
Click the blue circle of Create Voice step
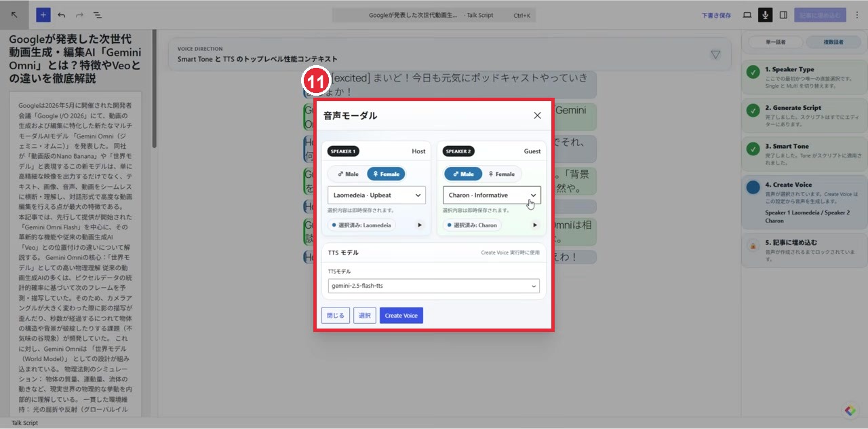[x=753, y=187]
